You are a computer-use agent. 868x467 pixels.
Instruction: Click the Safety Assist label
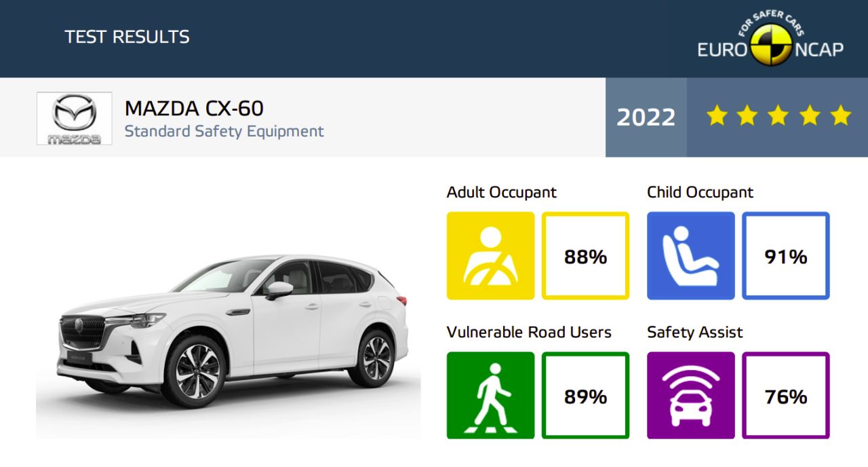point(695,333)
